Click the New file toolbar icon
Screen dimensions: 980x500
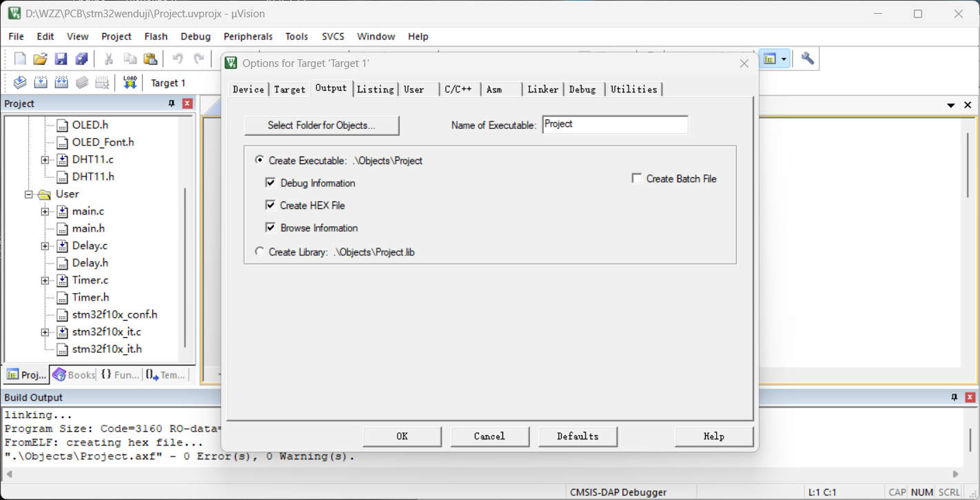tap(20, 59)
